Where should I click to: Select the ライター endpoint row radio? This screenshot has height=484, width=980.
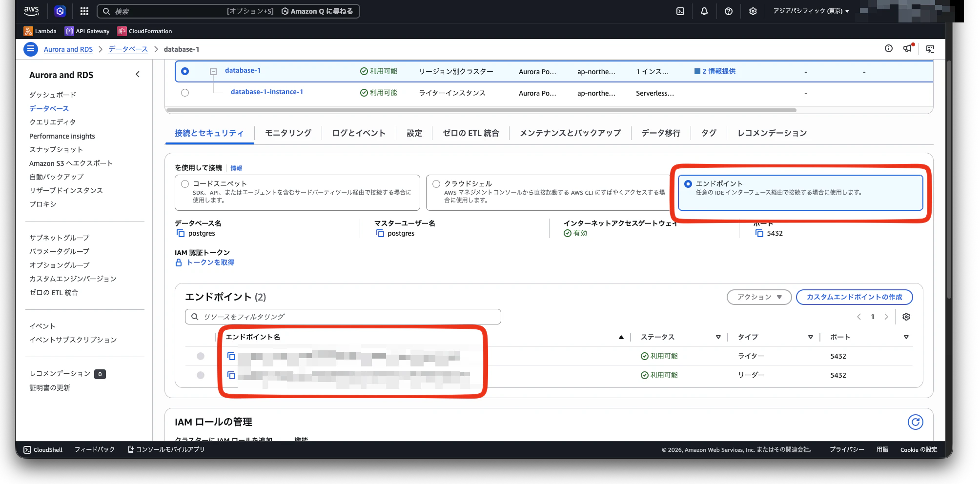tap(201, 356)
